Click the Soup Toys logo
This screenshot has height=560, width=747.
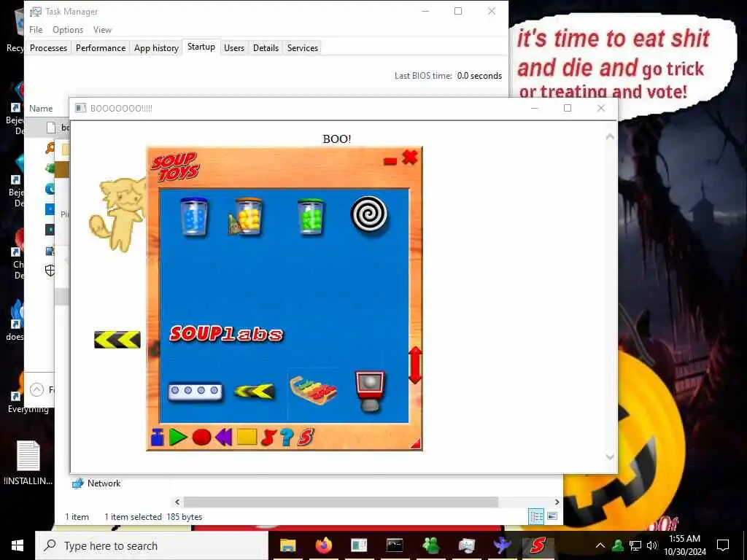click(175, 167)
